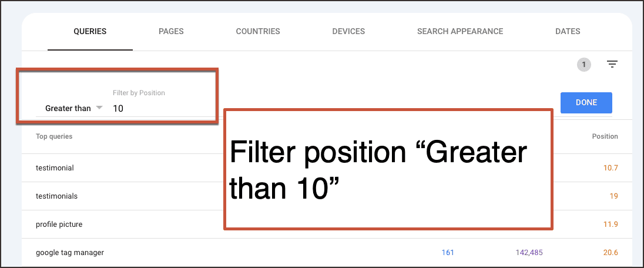Select the "testimonial" query row
The width and height of the screenshot is (644, 268).
tap(55, 168)
